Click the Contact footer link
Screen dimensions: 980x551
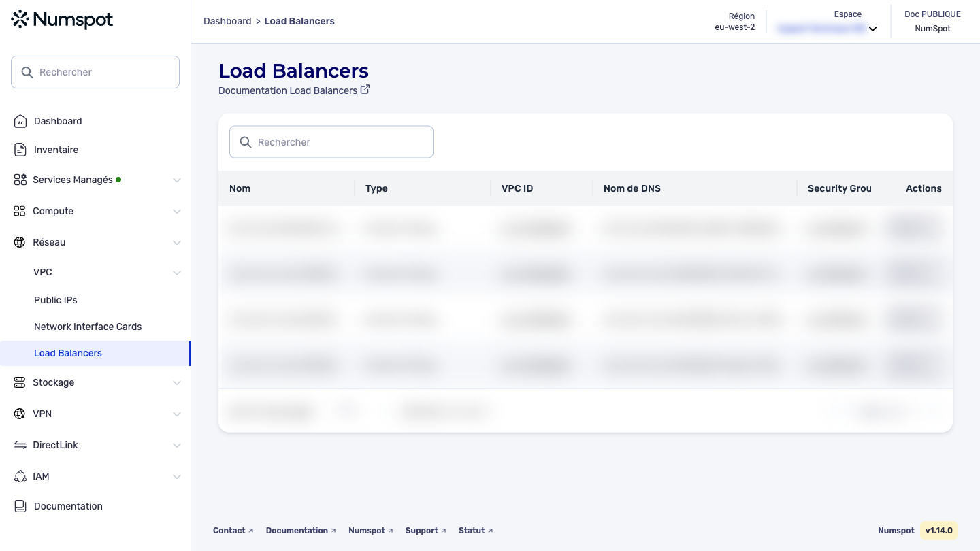(x=233, y=531)
